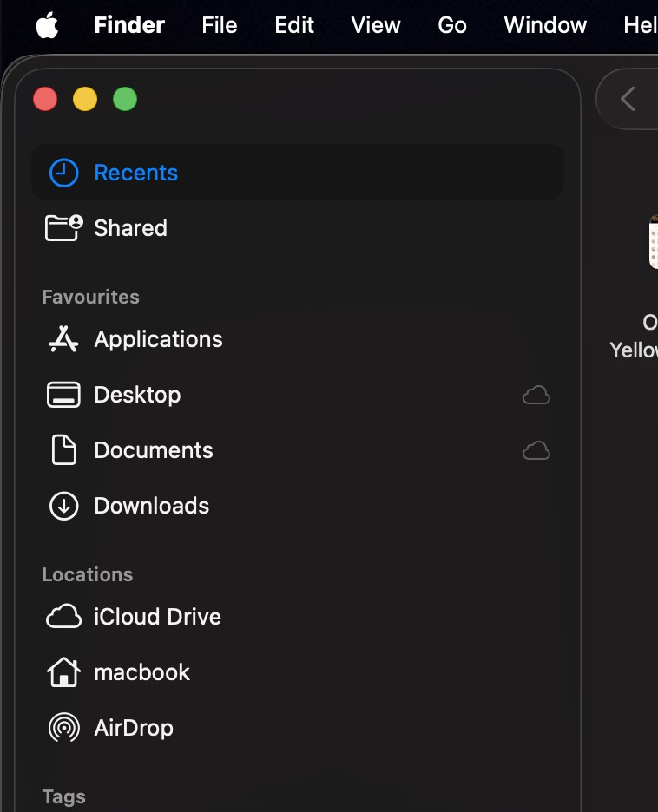
Task: Open the Applications A-pencil icon
Action: (63, 339)
